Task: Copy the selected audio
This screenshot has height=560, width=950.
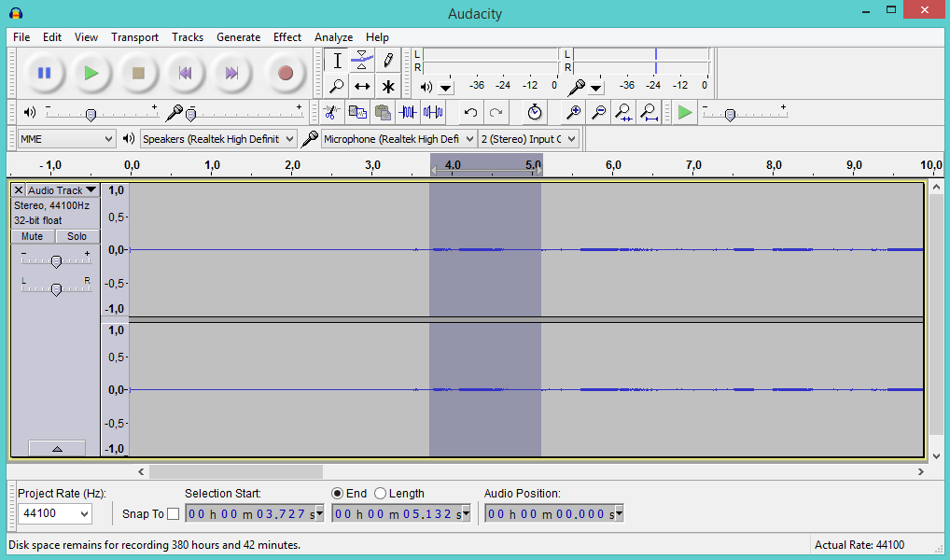Action: coord(357,112)
